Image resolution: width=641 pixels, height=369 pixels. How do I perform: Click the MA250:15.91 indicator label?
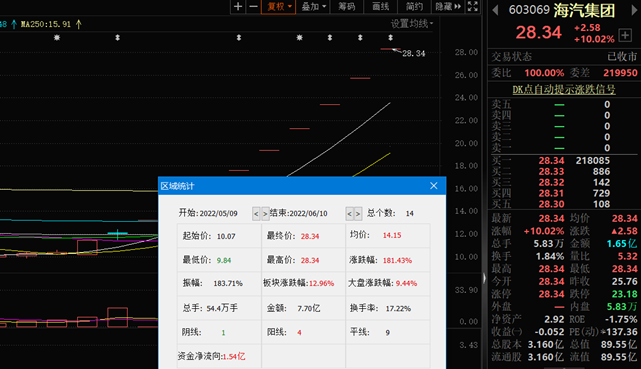(46, 25)
